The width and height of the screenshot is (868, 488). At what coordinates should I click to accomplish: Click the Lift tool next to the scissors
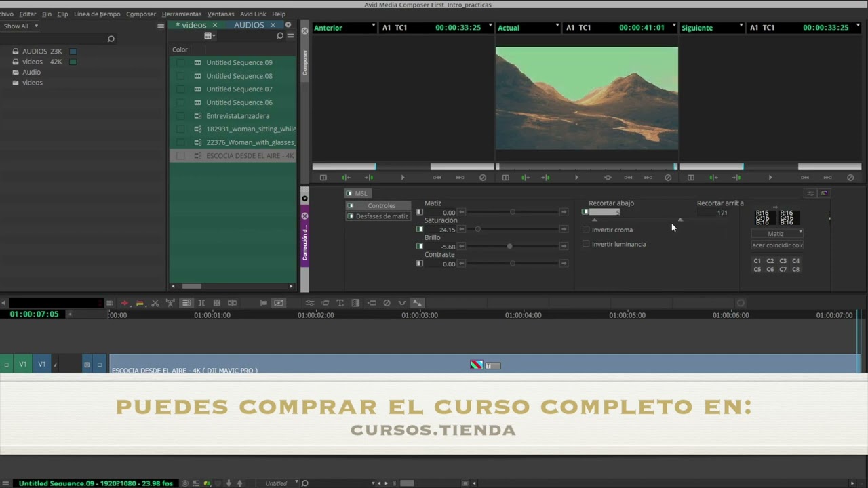click(x=170, y=303)
